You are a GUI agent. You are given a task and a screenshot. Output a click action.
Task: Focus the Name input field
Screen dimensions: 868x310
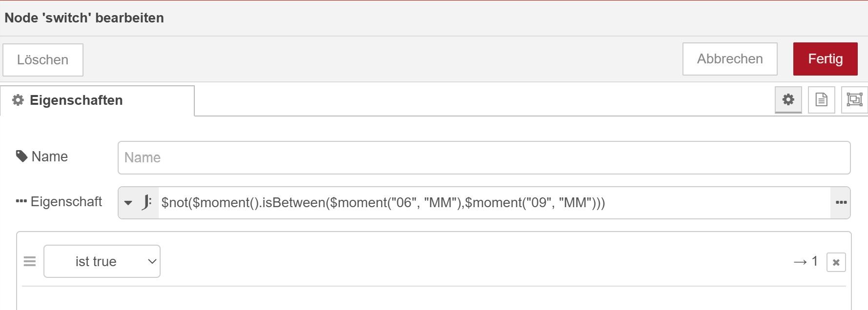coord(483,157)
